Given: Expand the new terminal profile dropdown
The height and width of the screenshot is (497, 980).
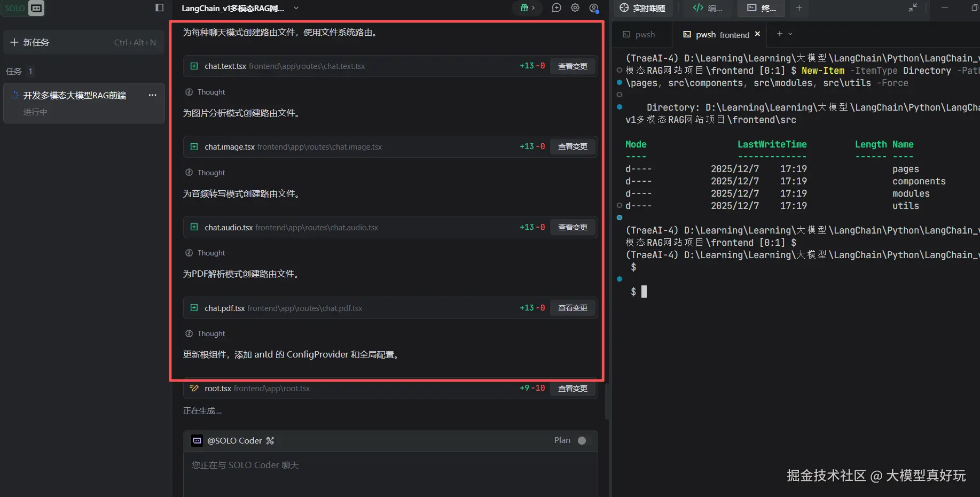Looking at the screenshot, I should (x=790, y=34).
